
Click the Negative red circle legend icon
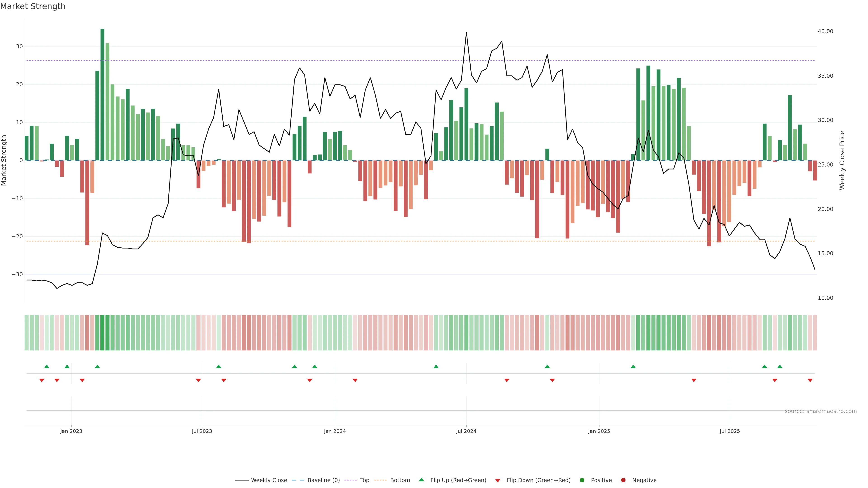623,480
